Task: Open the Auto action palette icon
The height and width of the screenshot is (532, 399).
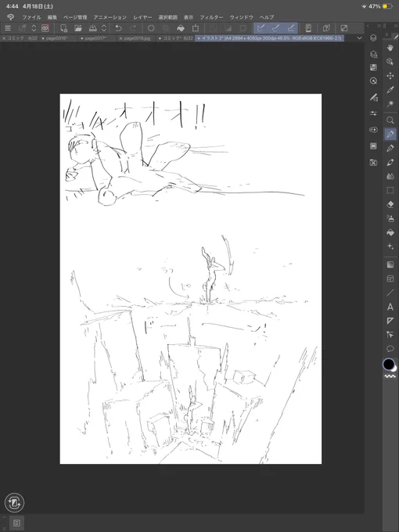Action: 373,130
